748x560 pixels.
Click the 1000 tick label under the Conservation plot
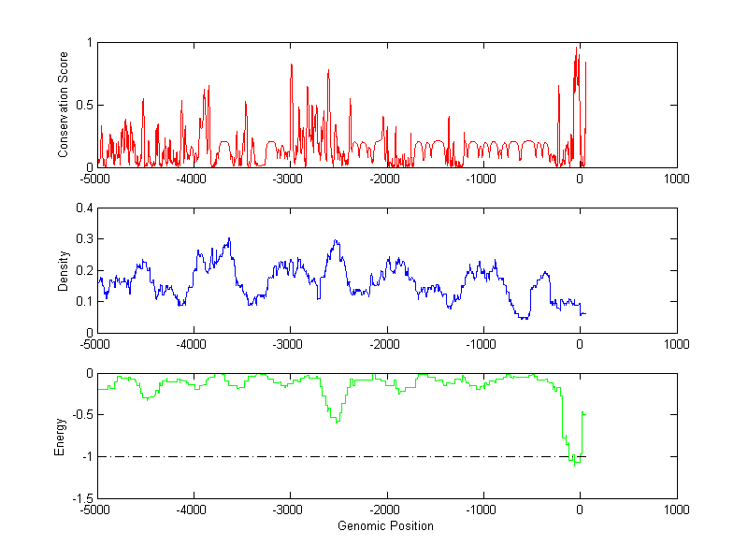pos(675,179)
